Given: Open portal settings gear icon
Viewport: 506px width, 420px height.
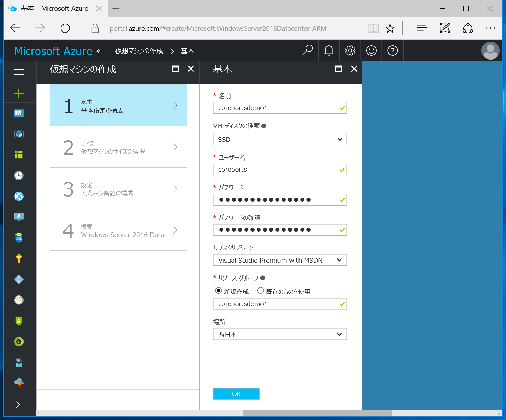Looking at the screenshot, I should point(350,51).
